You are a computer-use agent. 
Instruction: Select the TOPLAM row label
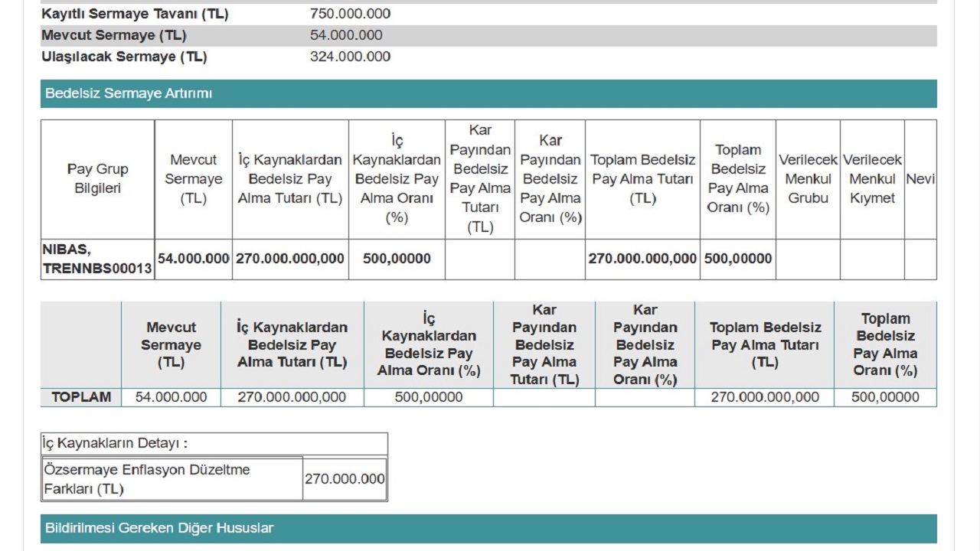click(81, 397)
